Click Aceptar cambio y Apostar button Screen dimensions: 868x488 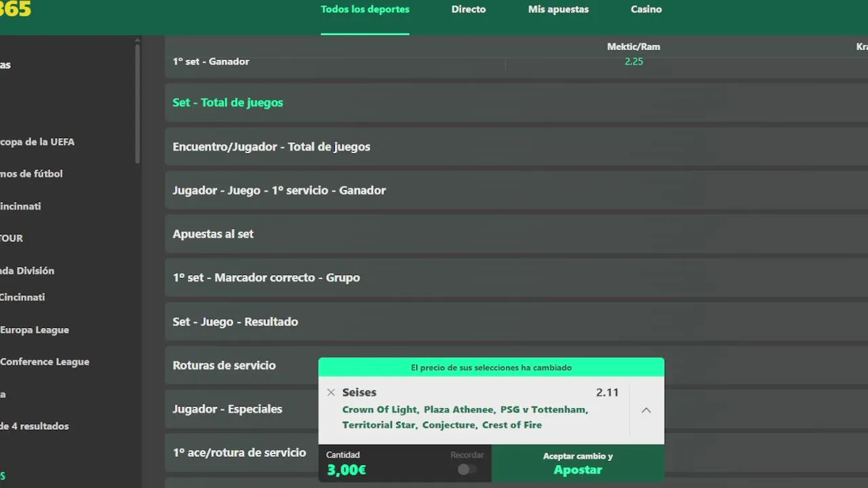point(578,464)
